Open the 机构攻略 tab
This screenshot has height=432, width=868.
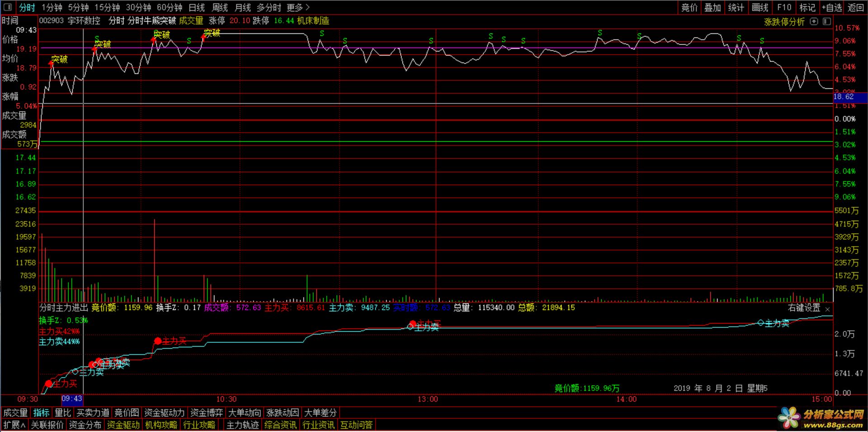[x=161, y=425]
